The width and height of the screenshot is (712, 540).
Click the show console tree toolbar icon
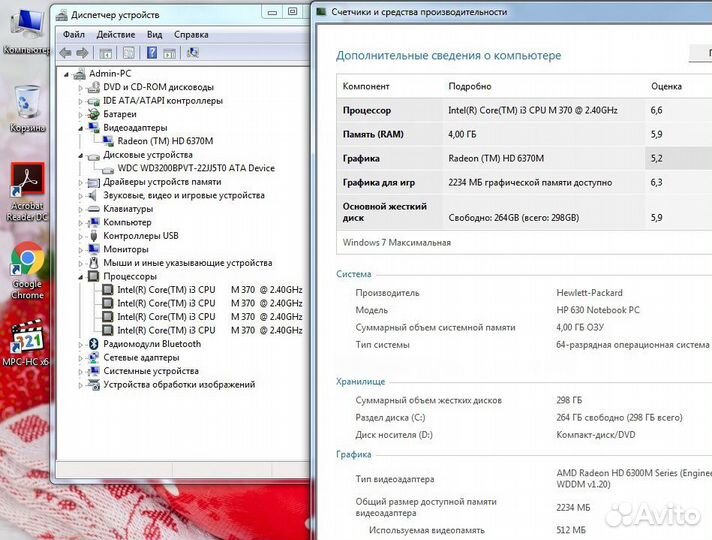(105, 53)
